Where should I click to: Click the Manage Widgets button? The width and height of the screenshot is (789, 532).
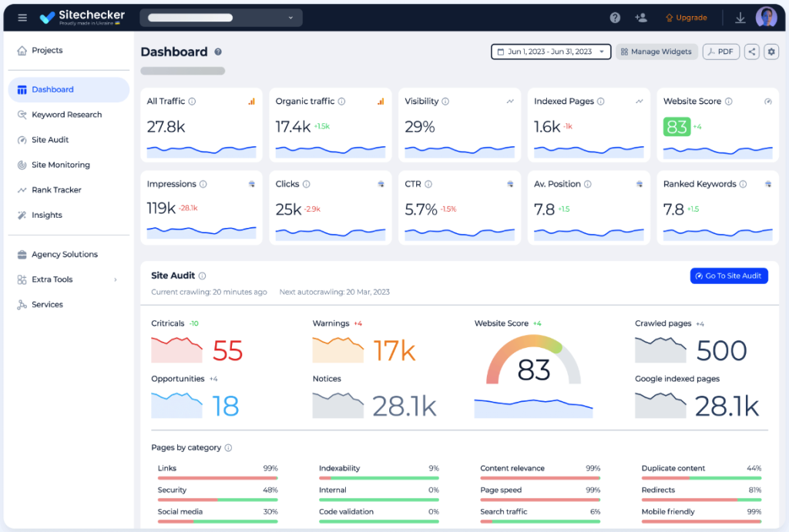(x=656, y=52)
